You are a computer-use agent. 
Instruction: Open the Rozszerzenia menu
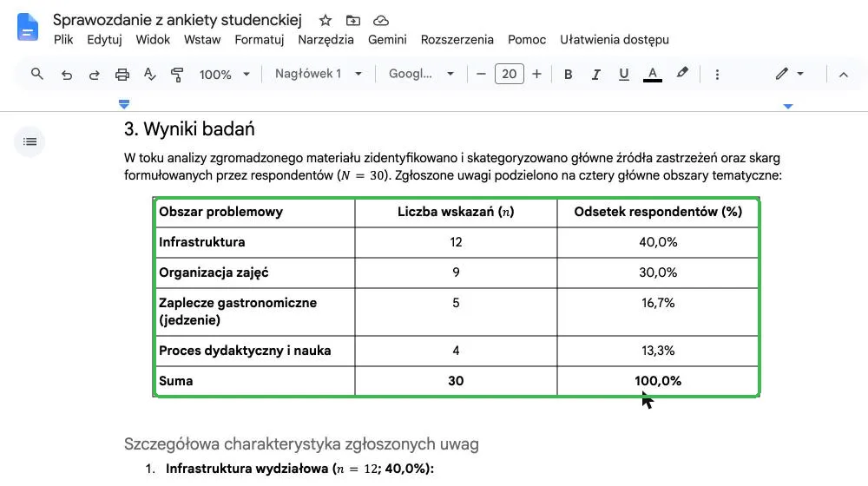[x=457, y=40]
